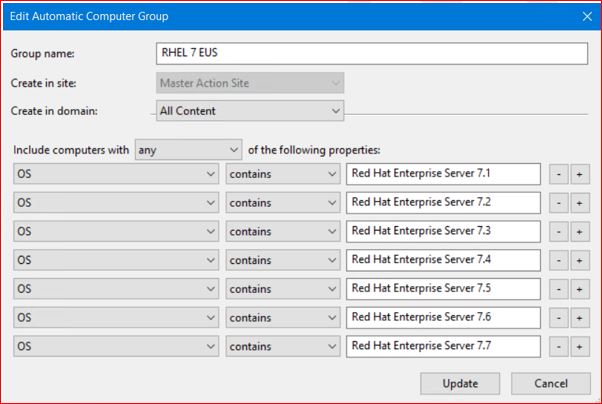602x404 pixels.
Task: Expand the any/all match dropdown
Action: [x=188, y=151]
